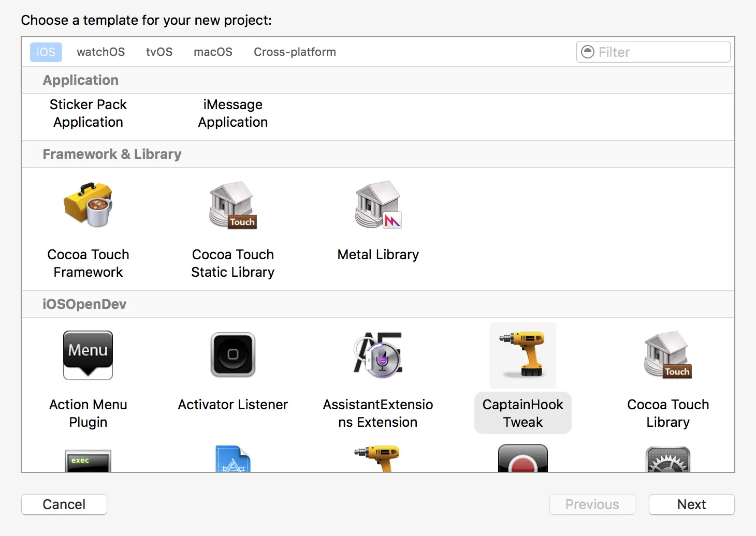Select the Cocoa Touch Framework template
756x536 pixels.
pyautogui.click(x=88, y=228)
